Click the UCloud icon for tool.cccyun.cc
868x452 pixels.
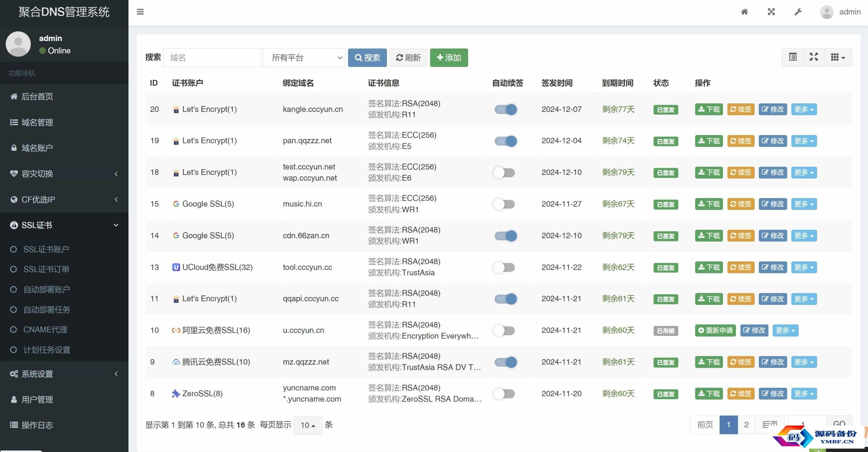coord(176,267)
